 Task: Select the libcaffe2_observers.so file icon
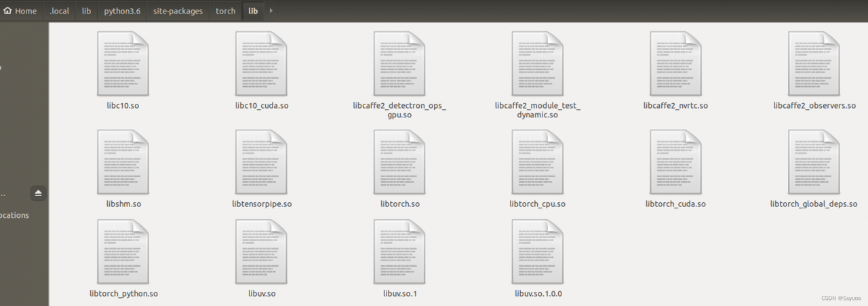click(x=814, y=63)
